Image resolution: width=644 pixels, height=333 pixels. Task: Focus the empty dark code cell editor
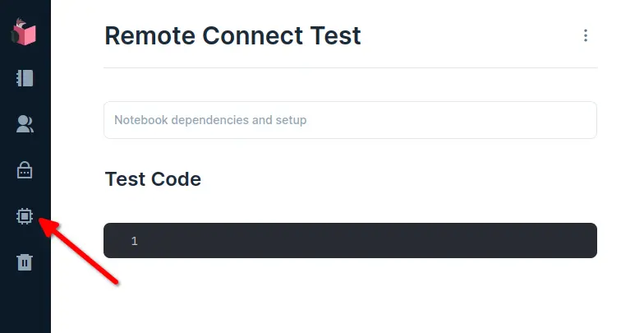pos(361,241)
